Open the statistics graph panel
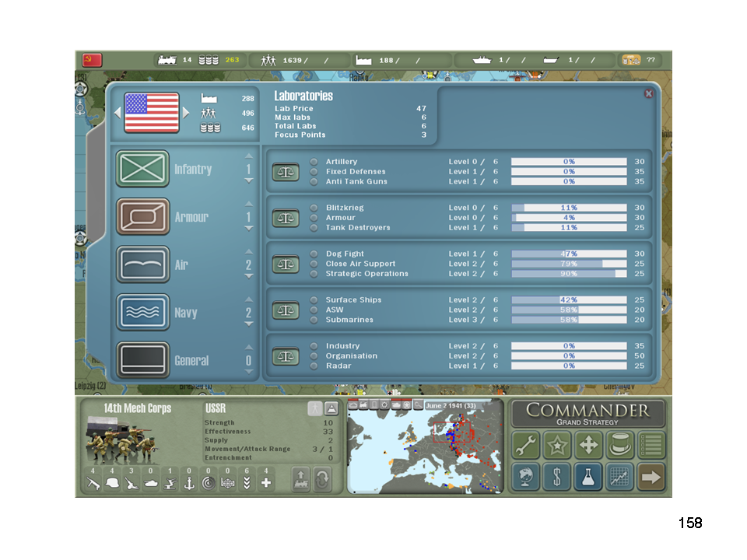The image size is (747, 560). (619, 476)
